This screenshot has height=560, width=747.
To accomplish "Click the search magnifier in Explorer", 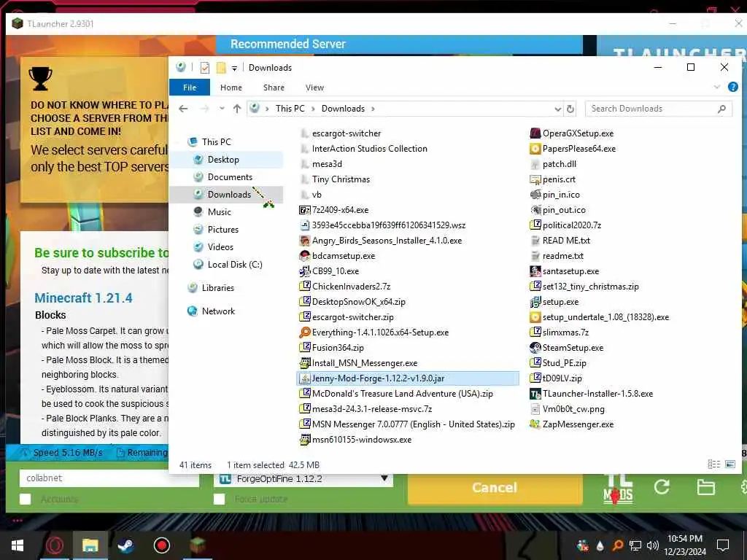I will point(721,109).
